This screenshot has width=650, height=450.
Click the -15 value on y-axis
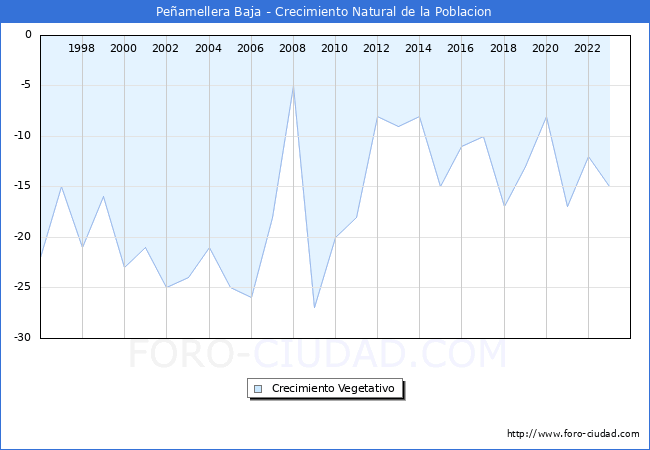click(23, 186)
